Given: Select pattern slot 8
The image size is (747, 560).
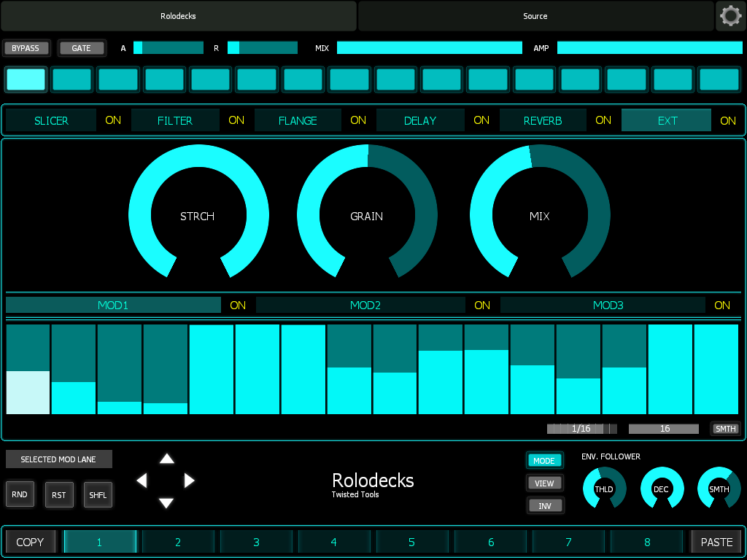Looking at the screenshot, I should tap(647, 542).
